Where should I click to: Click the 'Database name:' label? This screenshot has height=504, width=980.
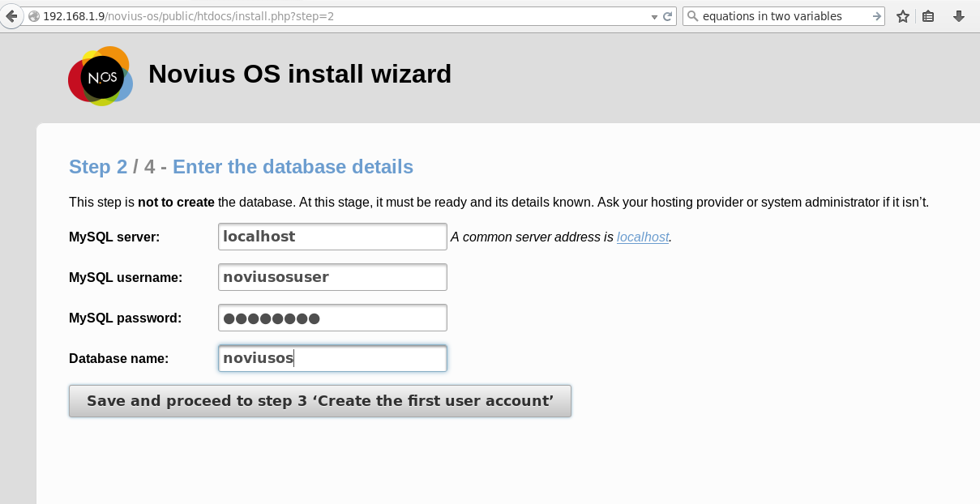click(118, 358)
